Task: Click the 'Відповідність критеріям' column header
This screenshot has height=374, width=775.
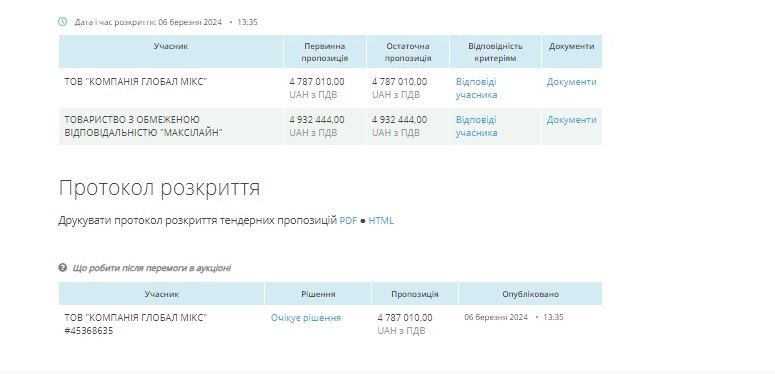Action: click(495, 51)
